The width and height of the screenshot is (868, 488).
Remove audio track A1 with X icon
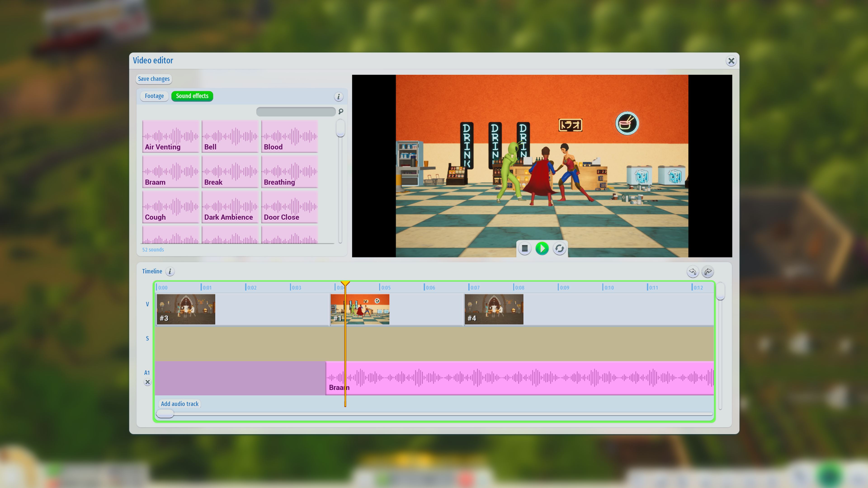(147, 382)
